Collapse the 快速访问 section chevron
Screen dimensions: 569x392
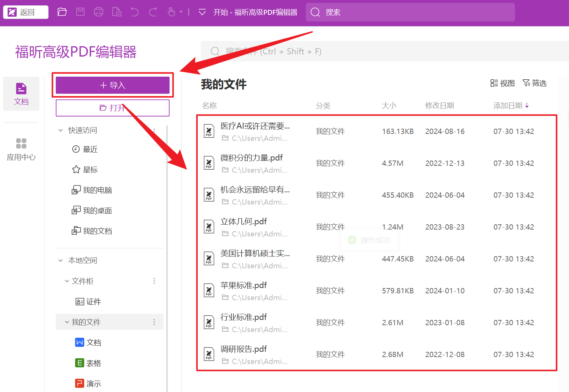pos(60,130)
